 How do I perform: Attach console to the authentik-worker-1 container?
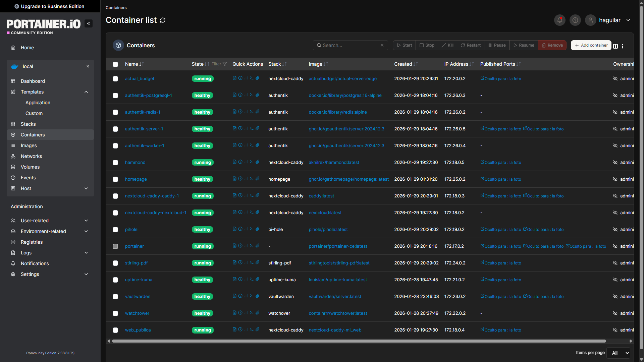257,145
